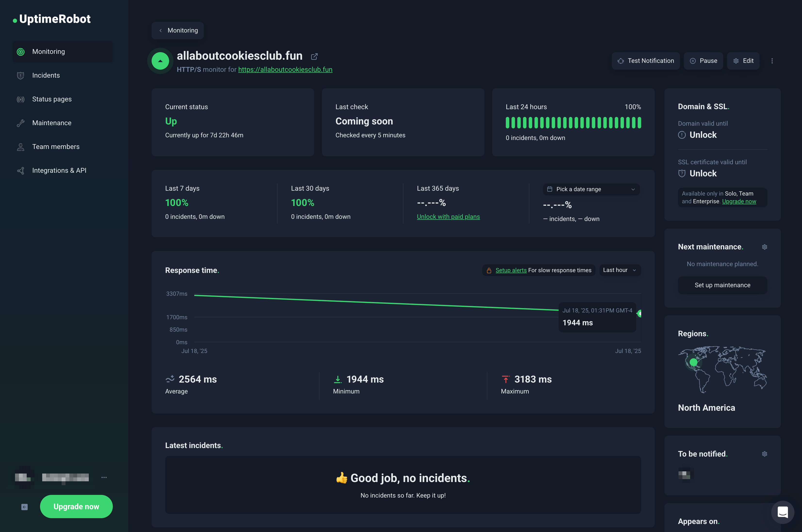Pause the monitor

(703, 61)
